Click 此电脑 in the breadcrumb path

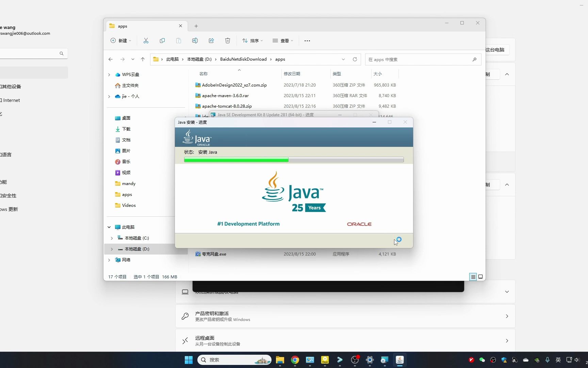point(172,59)
